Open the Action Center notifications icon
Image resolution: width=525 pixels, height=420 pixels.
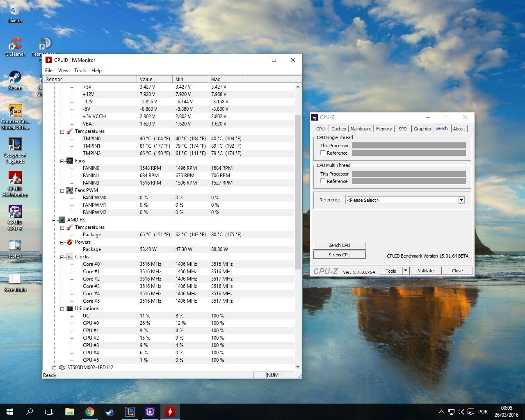tap(471, 412)
